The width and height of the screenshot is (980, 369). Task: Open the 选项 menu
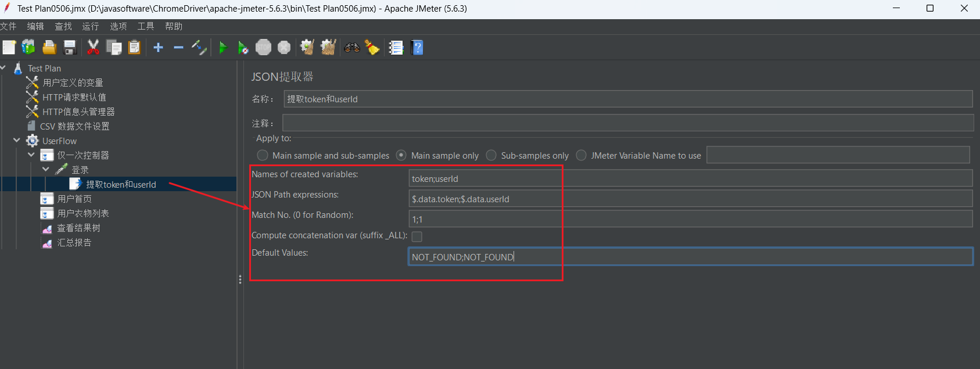point(119,27)
